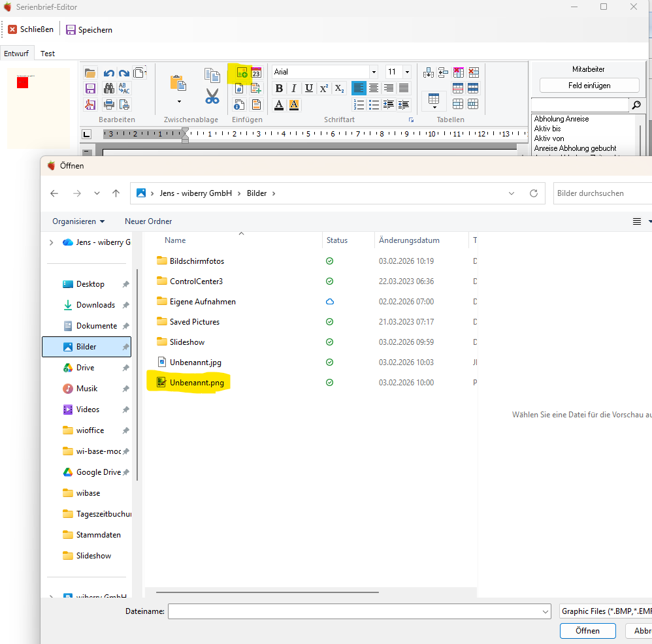The height and width of the screenshot is (644, 652).
Task: Toggle underline formatting
Action: click(309, 88)
